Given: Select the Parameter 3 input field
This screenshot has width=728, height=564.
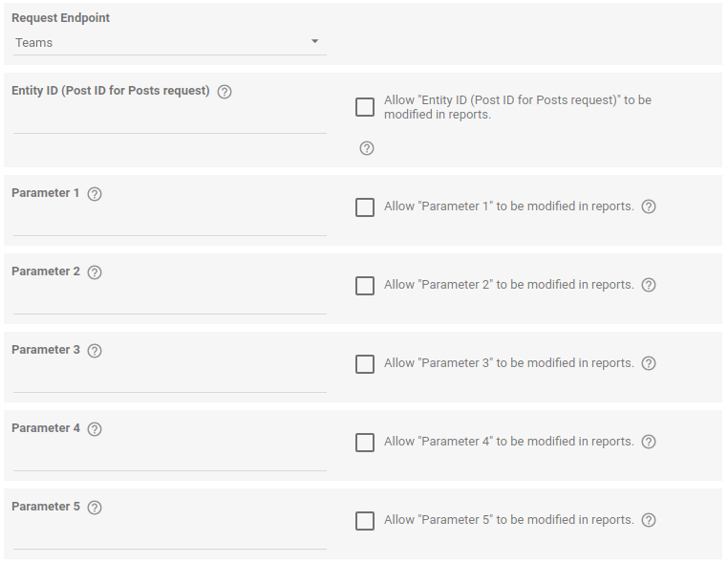Looking at the screenshot, I should pyautogui.click(x=169, y=380).
